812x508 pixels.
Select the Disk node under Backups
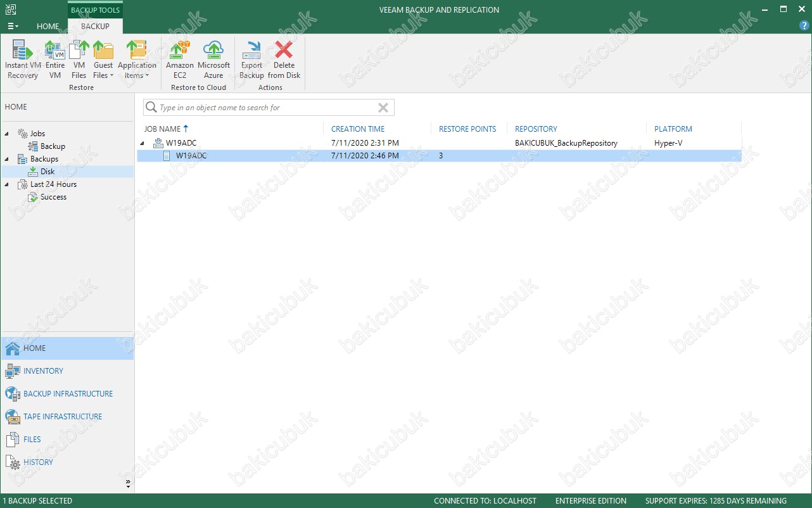[48, 172]
